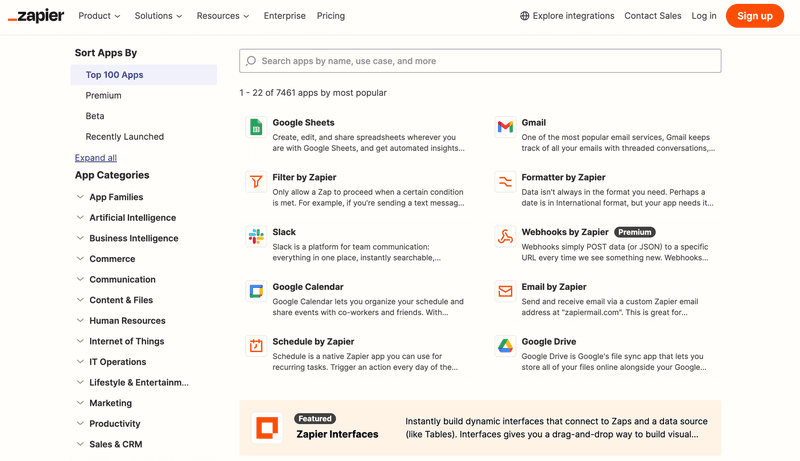Expand the Content & Files category chevron
Screen dimensions: 800x461
(80, 300)
